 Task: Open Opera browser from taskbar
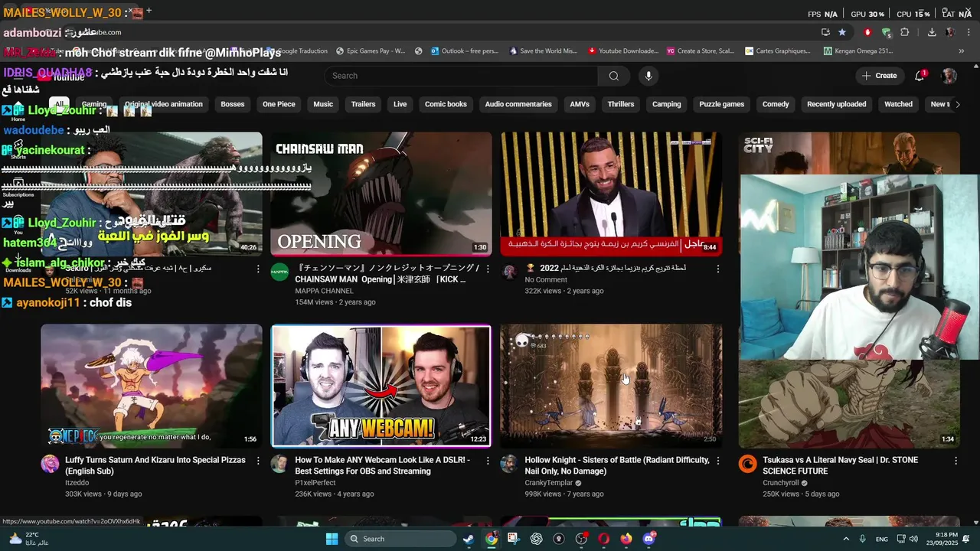tap(604, 539)
